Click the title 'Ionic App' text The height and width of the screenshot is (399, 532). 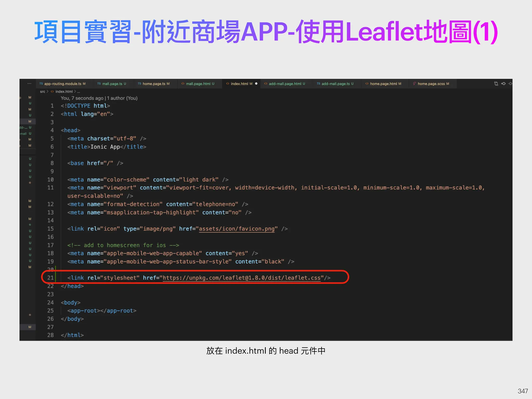click(105, 147)
